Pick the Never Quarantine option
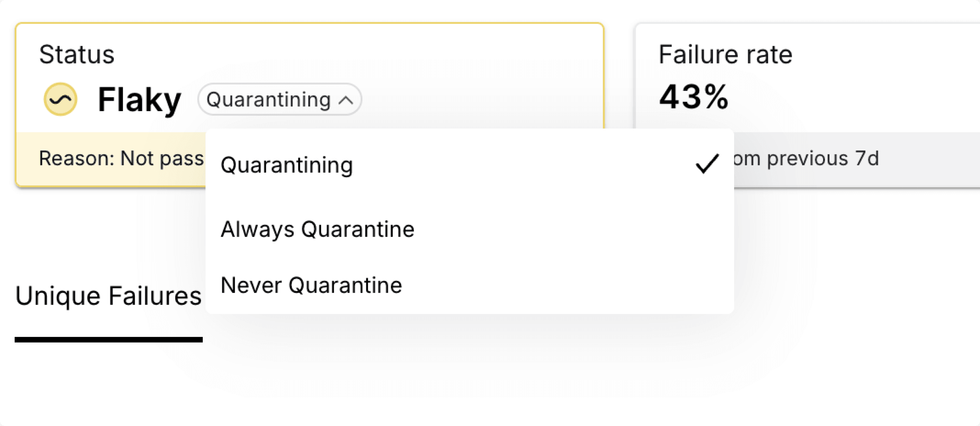Viewport: 980px width, 426px height. (x=469, y=285)
